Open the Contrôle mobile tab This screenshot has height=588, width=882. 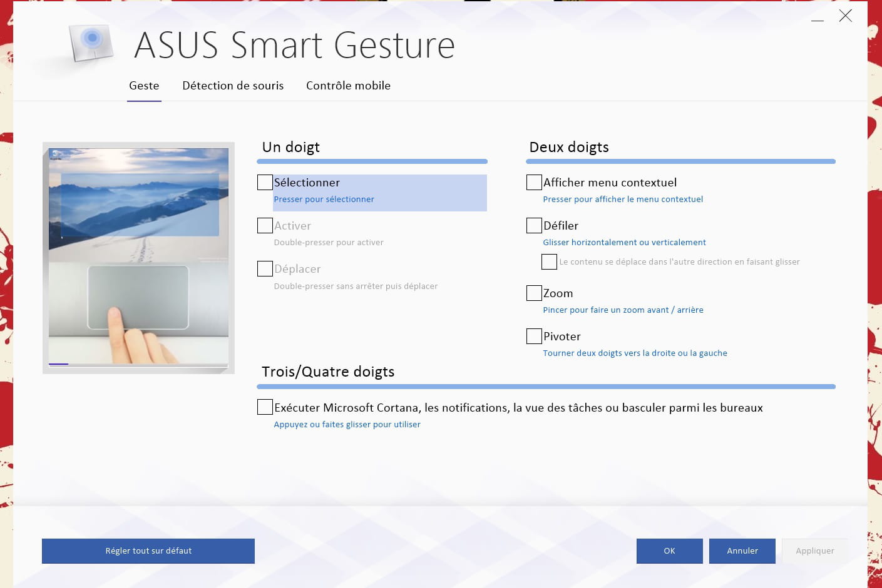348,86
